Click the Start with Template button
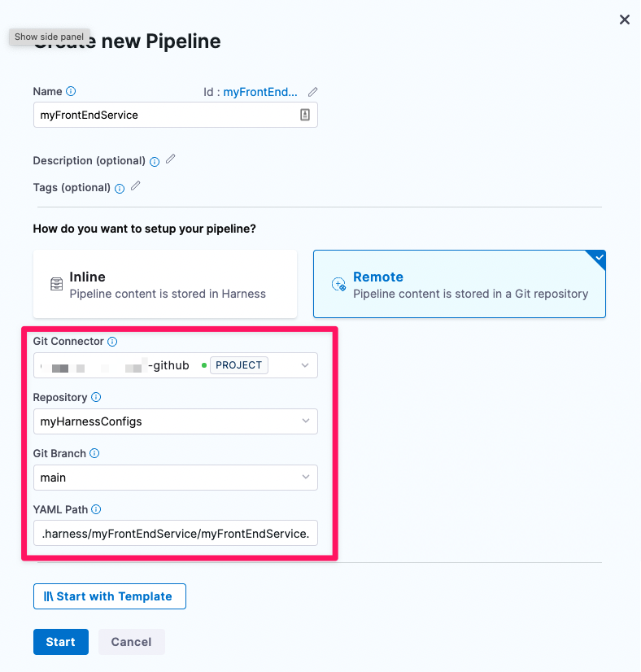The height and width of the screenshot is (672, 641). point(110,596)
